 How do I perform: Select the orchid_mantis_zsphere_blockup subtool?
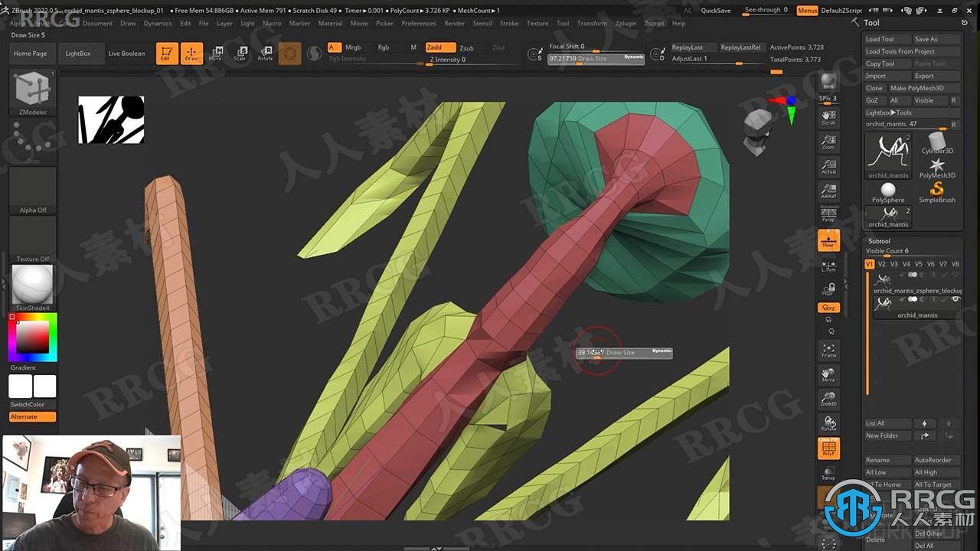click(916, 284)
